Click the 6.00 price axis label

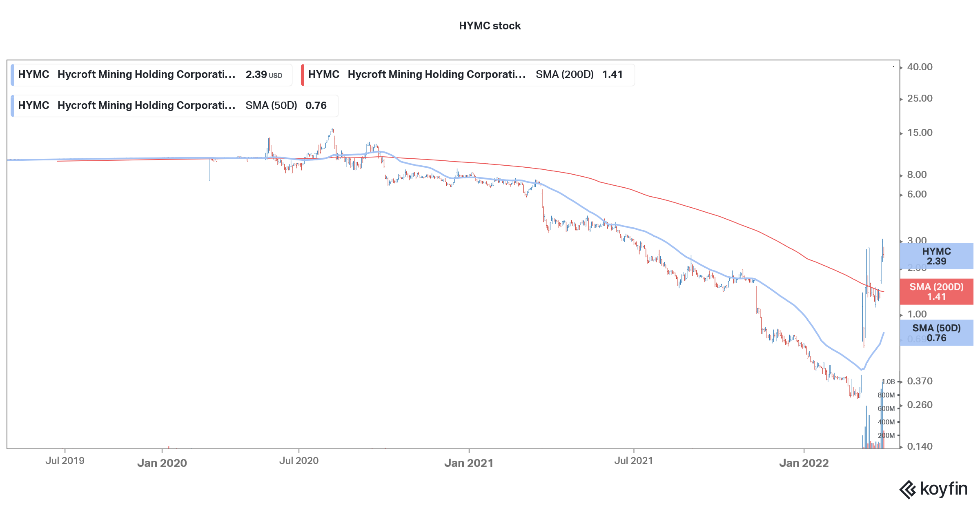tap(917, 194)
